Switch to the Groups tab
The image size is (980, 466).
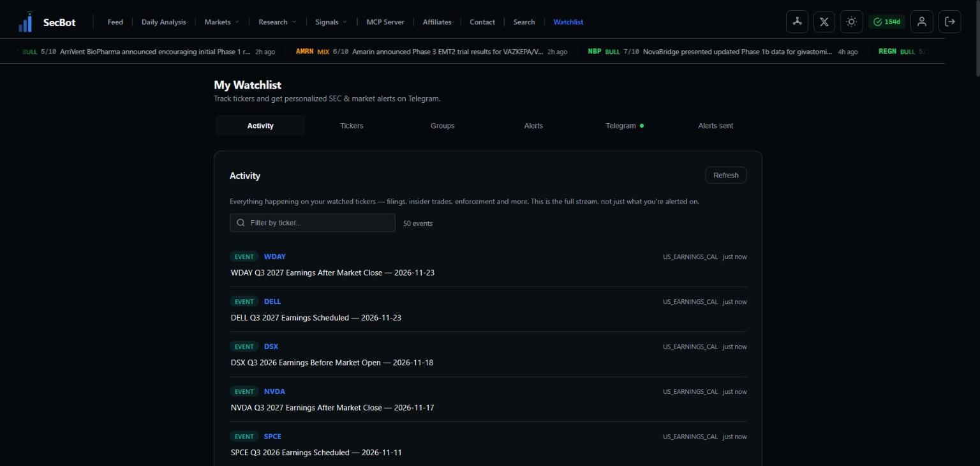click(443, 126)
